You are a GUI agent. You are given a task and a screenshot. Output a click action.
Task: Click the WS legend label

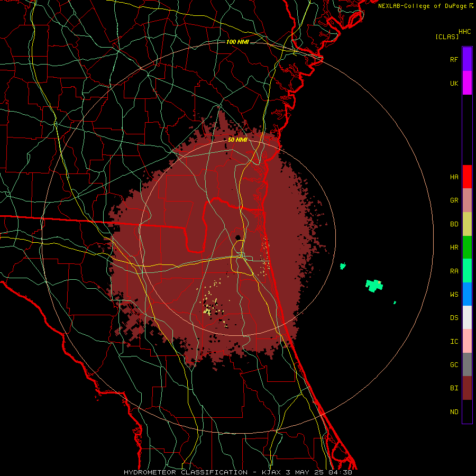click(x=454, y=295)
